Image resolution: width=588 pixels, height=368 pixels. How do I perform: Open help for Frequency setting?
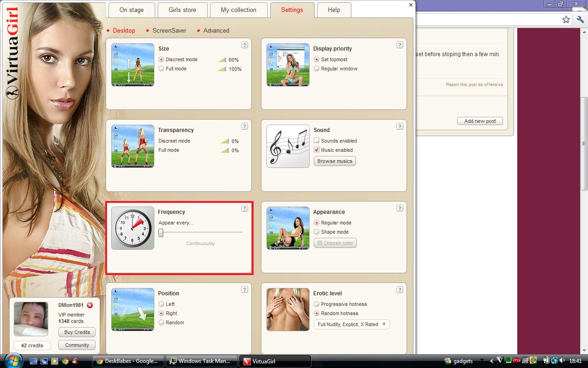pyautogui.click(x=244, y=208)
